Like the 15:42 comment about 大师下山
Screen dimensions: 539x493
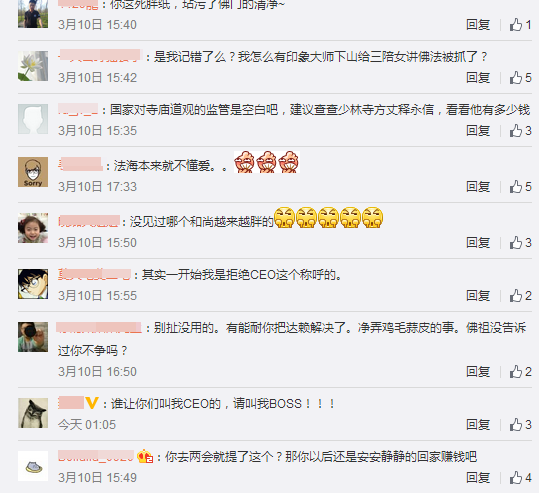pyautogui.click(x=520, y=78)
